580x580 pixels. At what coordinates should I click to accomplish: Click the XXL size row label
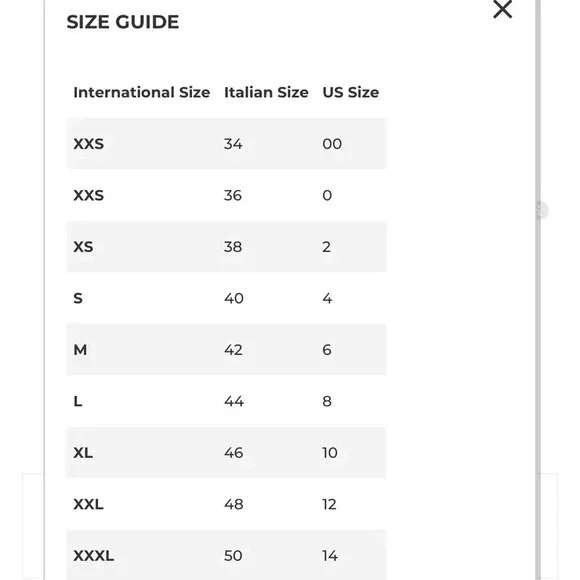[88, 504]
